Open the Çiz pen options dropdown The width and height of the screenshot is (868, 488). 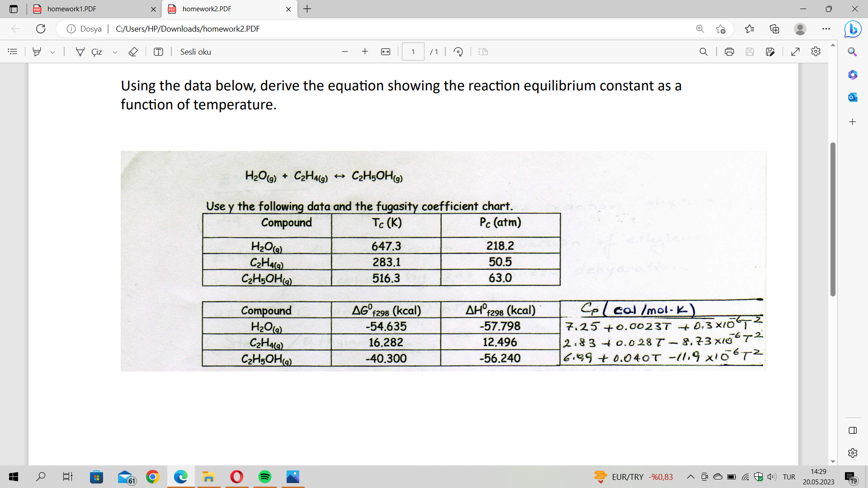coord(115,52)
